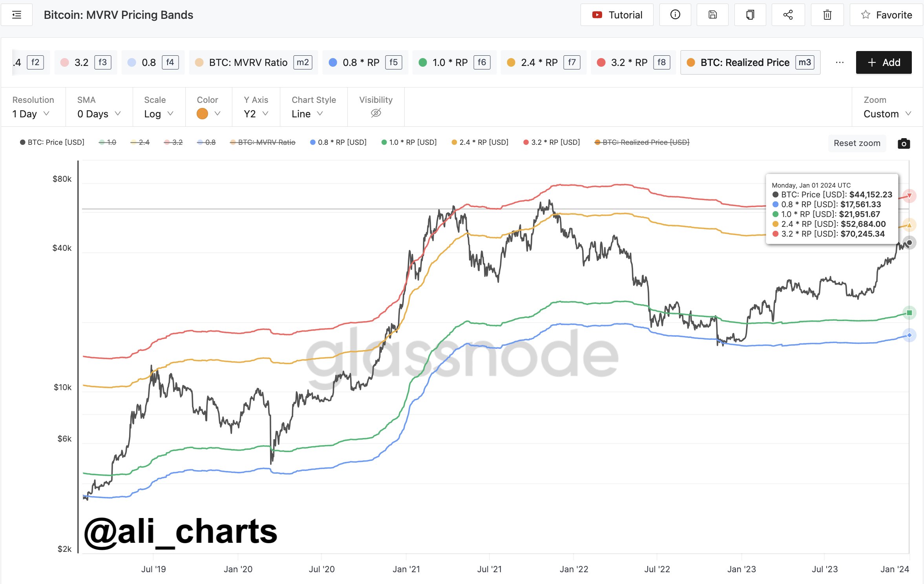Open the left sidebar menu
This screenshot has width=924, height=584.
pos(16,15)
